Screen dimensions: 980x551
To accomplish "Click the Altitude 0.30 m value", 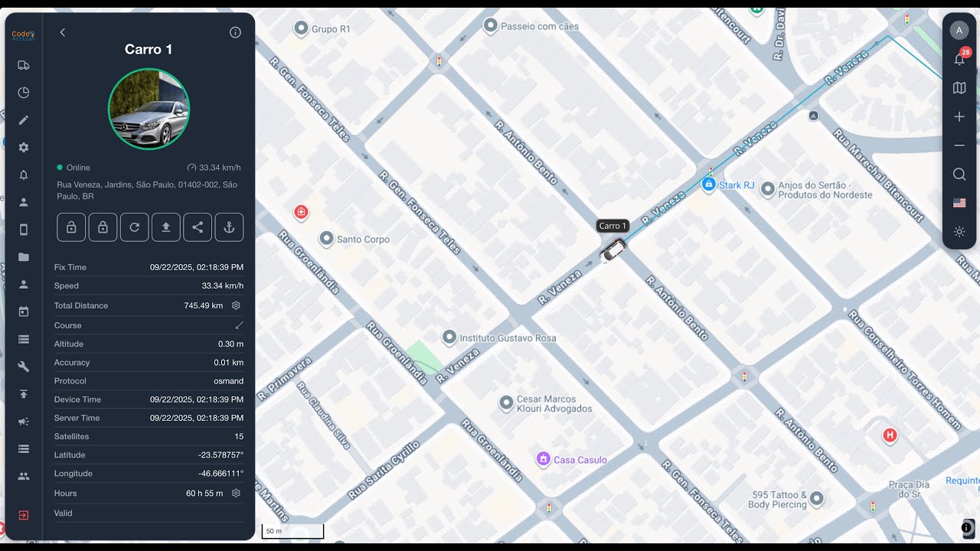I will click(x=230, y=344).
